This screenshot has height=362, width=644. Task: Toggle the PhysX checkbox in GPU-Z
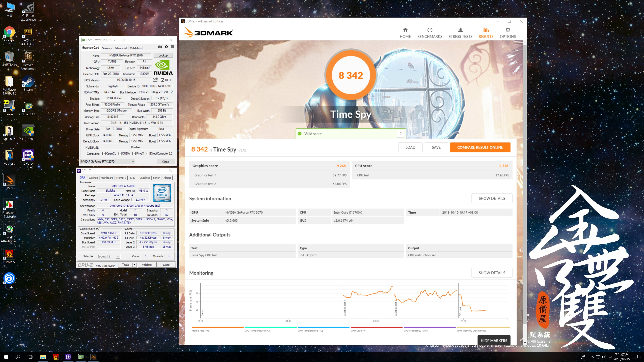[134, 153]
